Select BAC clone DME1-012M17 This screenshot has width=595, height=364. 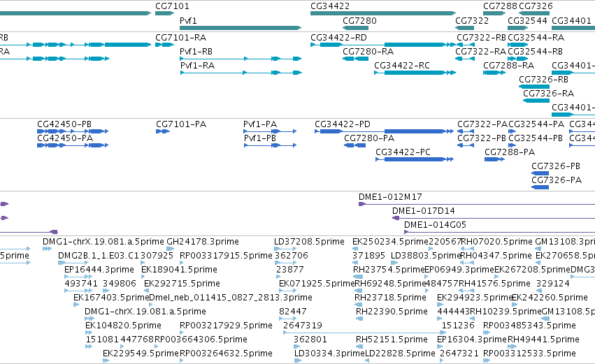coord(390,197)
